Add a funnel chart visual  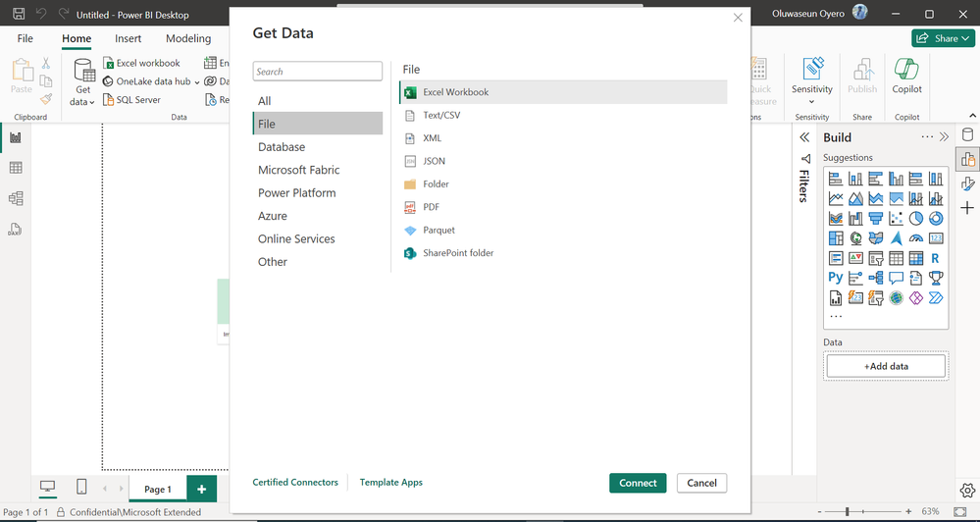point(876,218)
